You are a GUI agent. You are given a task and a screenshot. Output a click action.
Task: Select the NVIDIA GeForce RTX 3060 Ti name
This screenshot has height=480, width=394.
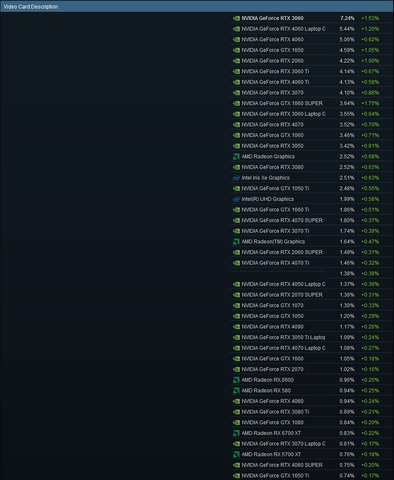coord(275,71)
